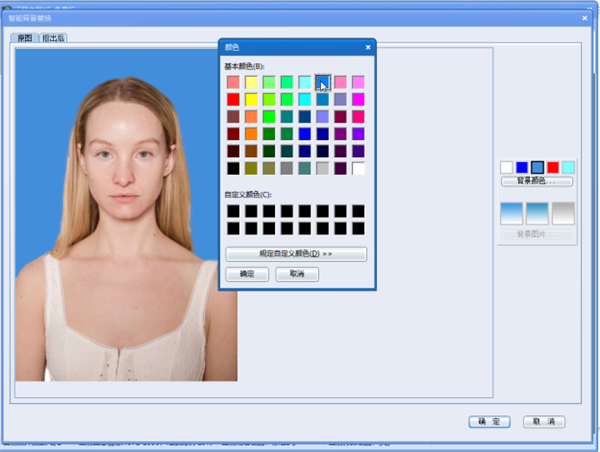This screenshot has width=600, height=452.
Task: Click the first custom color slot
Action: (x=233, y=211)
